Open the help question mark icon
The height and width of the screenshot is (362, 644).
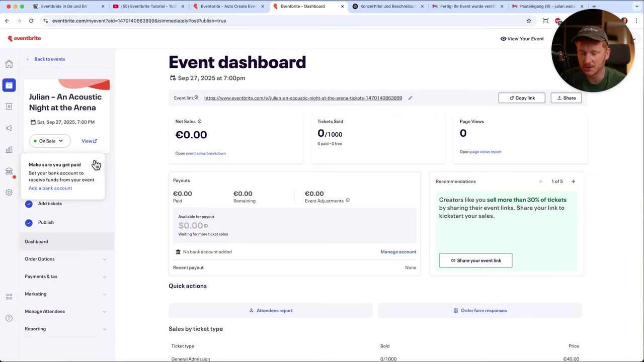pos(9,318)
